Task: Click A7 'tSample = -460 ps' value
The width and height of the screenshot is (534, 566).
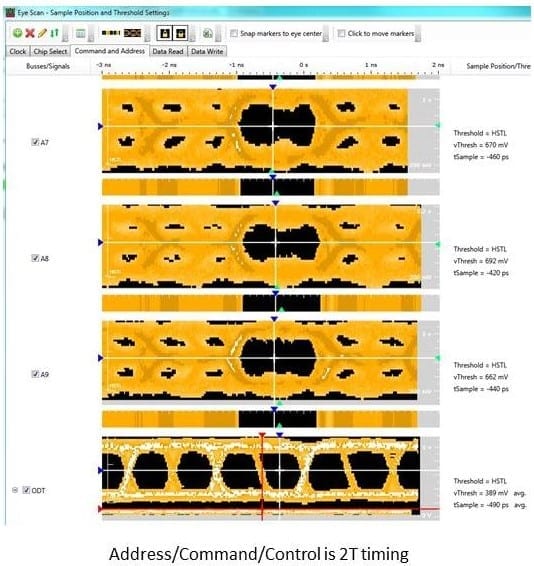Action: click(x=481, y=157)
